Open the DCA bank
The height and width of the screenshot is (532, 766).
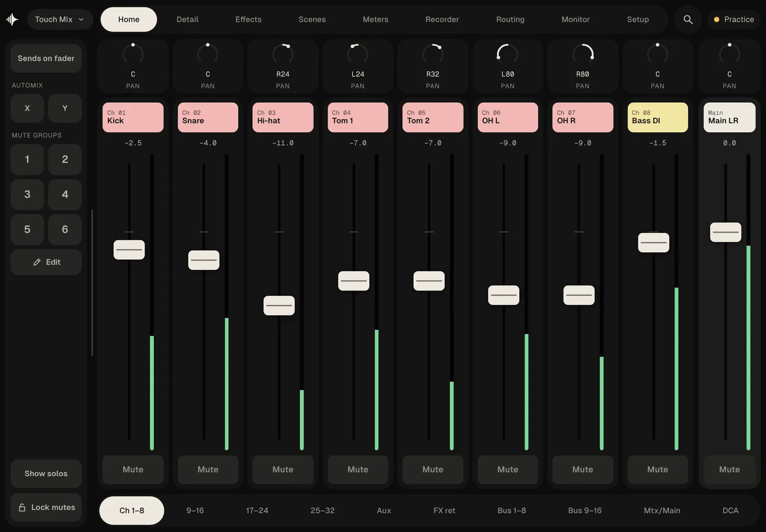730,511
